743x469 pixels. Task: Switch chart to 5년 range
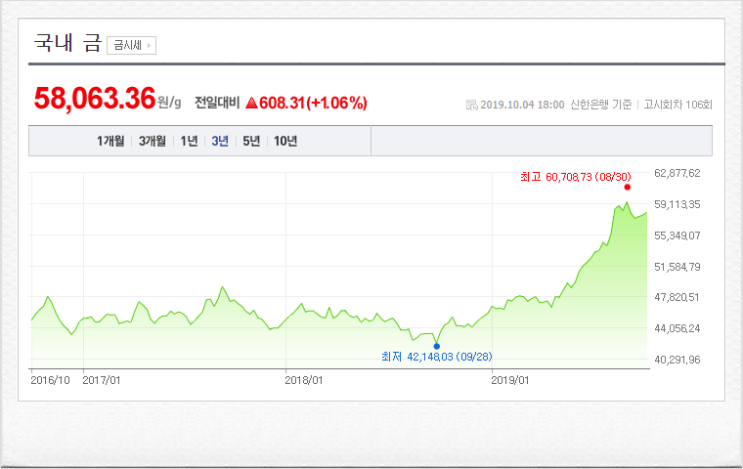click(x=251, y=141)
